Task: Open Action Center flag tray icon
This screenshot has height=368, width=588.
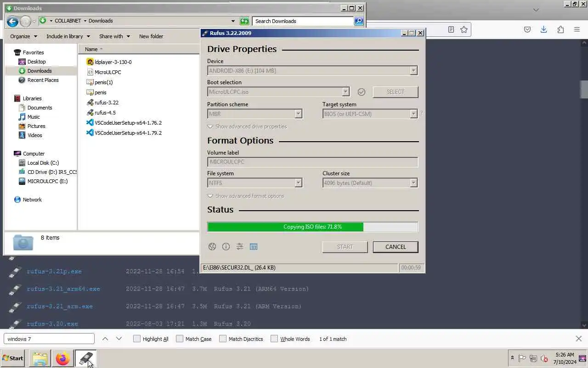Action: 522,358
